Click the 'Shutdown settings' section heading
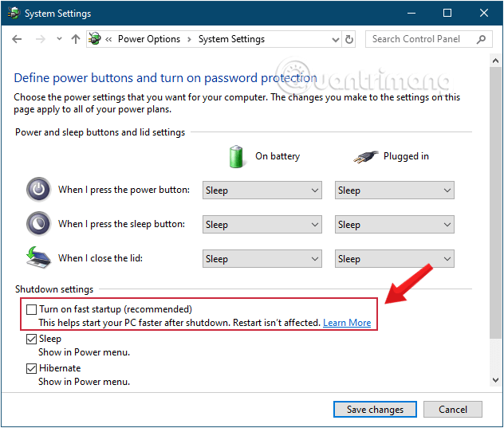The image size is (504, 428). (x=54, y=289)
